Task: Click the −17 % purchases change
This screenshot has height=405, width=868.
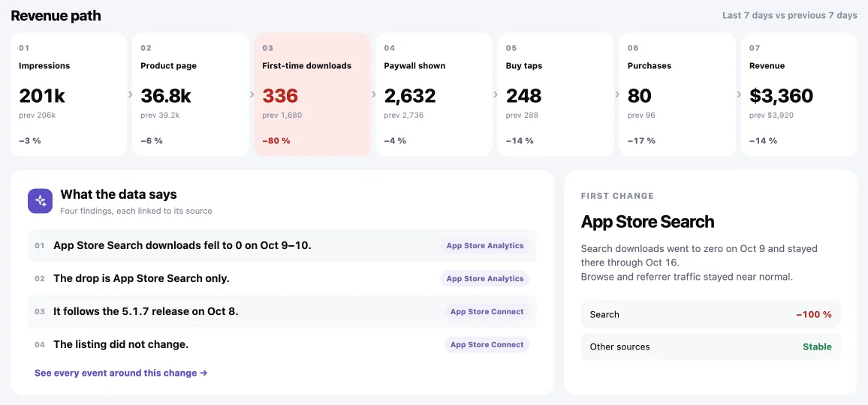Action: tap(641, 140)
